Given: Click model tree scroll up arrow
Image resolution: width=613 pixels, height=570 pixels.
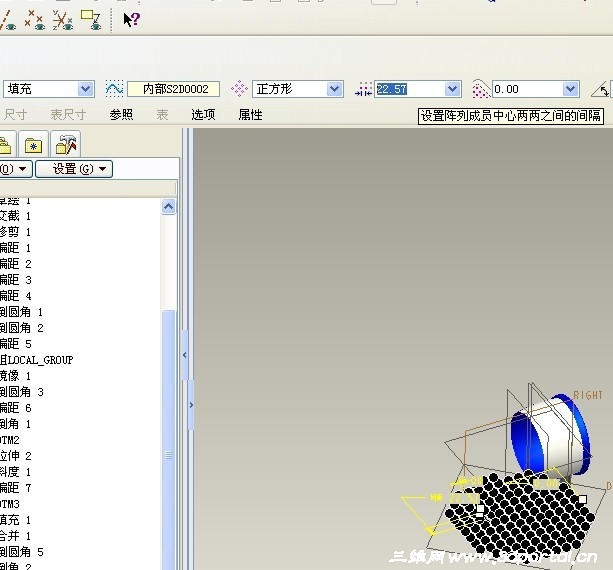Looking at the screenshot, I should tap(168, 206).
